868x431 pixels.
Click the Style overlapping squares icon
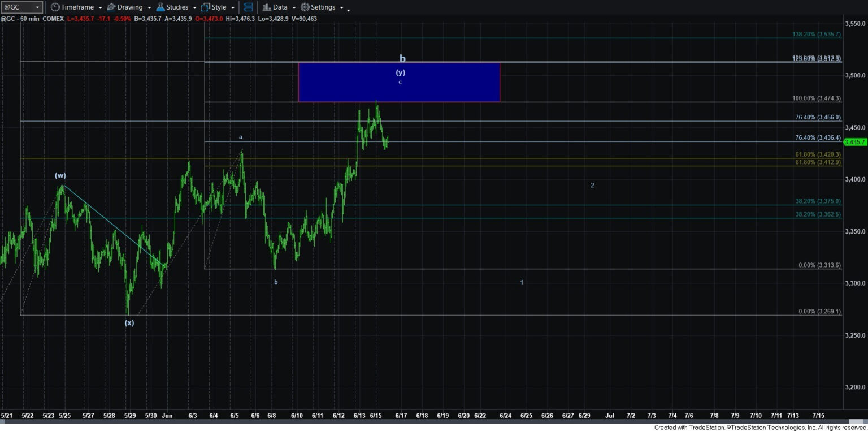coord(206,7)
